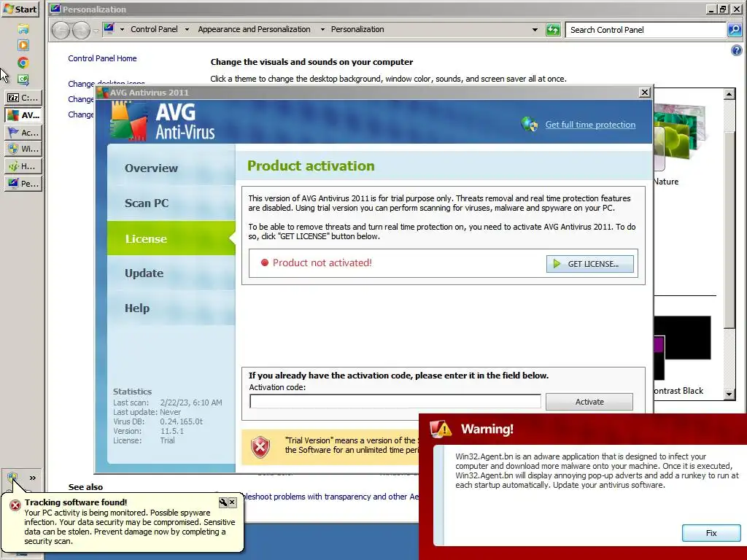This screenshot has width=747, height=560.
Task: Launch Google Chrome from the quick launch
Action: pos(23,63)
